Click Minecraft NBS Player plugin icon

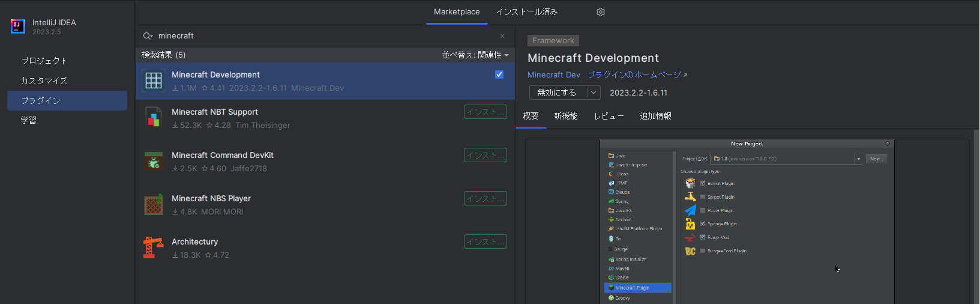154,204
